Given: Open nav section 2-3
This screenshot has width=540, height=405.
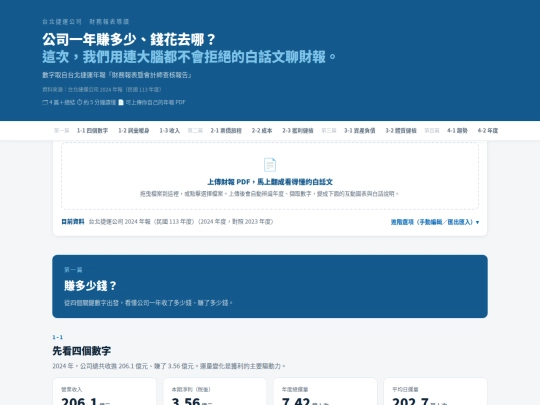Looking at the screenshot, I should [298, 131].
